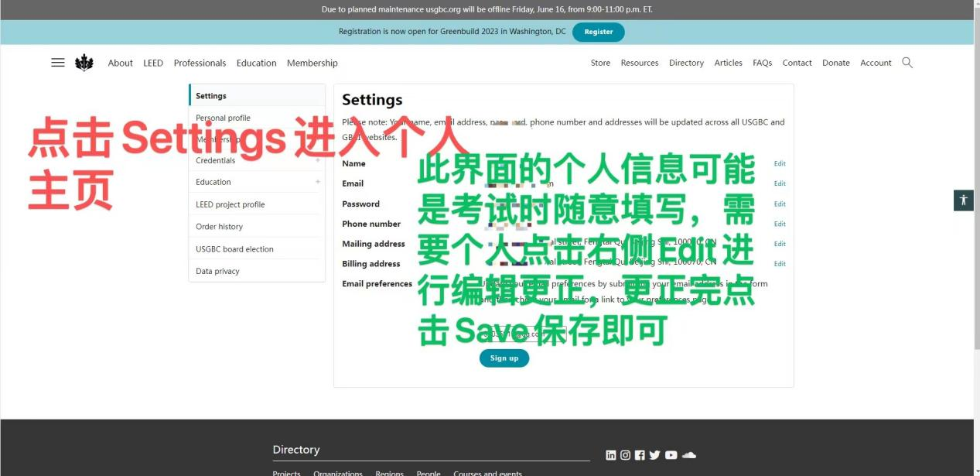Open USGBC's LinkedIn page icon
The width and height of the screenshot is (980, 476).
(x=610, y=455)
